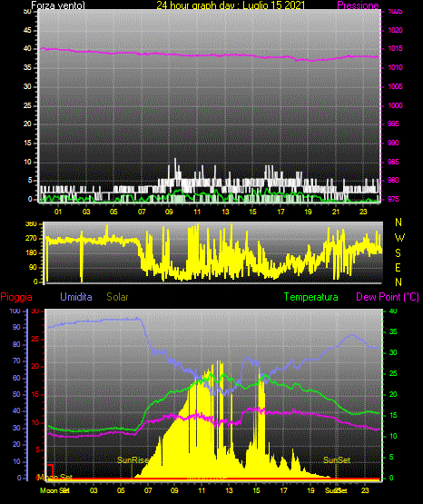The image size is (423, 504).
Task: Click "70" on the blue humidity axis
Action: click(x=16, y=361)
